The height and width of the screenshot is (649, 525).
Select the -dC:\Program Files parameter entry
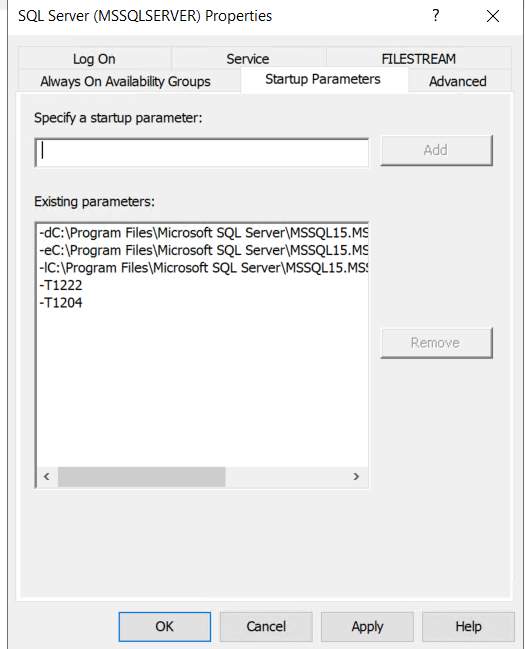pyautogui.click(x=203, y=233)
